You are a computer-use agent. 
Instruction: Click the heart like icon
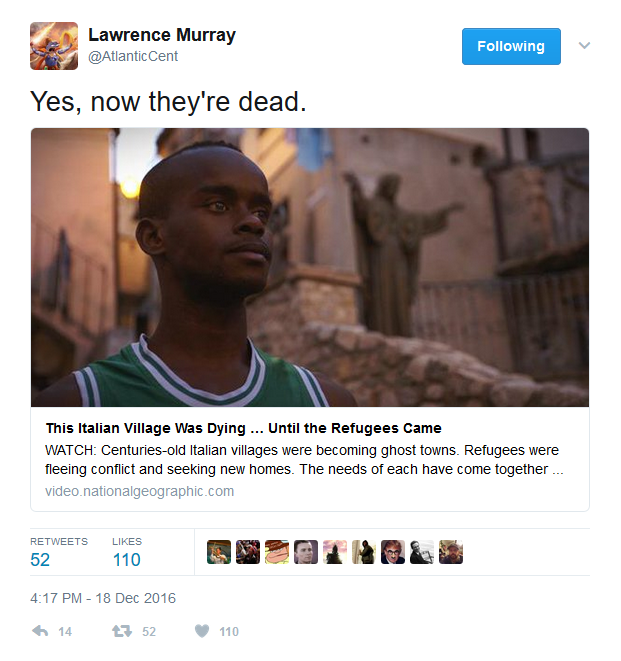point(202,631)
